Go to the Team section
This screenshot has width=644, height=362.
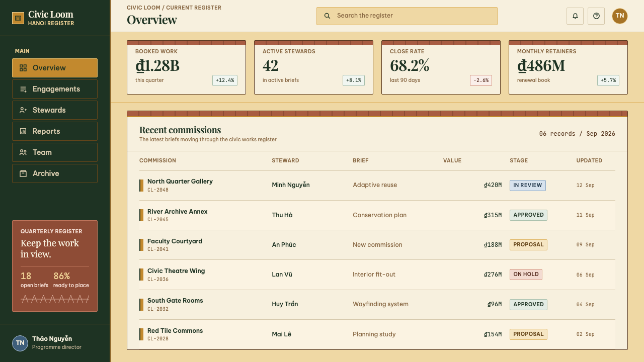[x=55, y=152]
